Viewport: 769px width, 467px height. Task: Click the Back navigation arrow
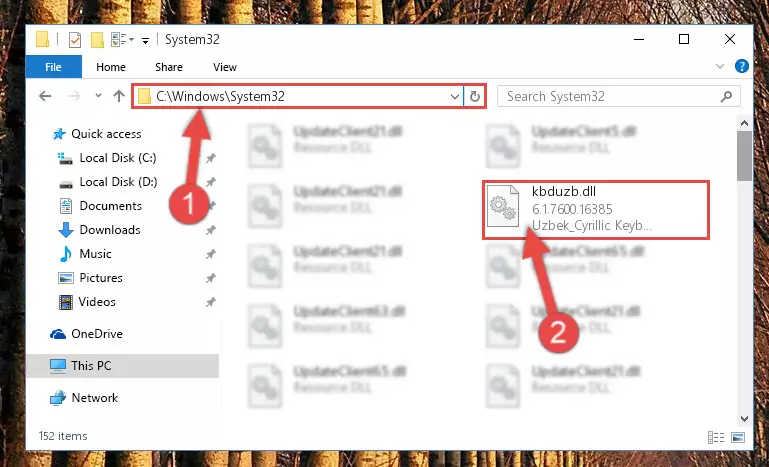coord(45,96)
